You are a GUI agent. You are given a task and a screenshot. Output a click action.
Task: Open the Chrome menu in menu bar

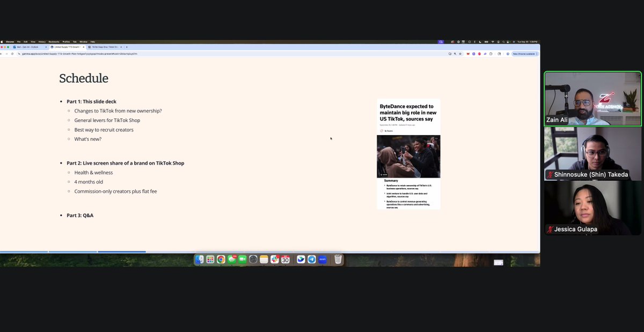pos(10,41)
